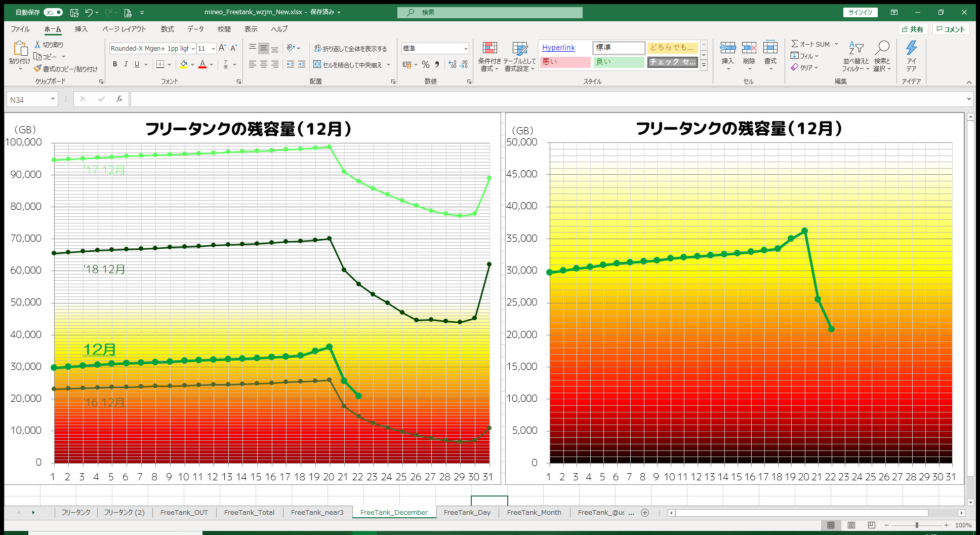Toggle the AutoSave switch
This screenshot has width=980, height=535.
[53, 12]
